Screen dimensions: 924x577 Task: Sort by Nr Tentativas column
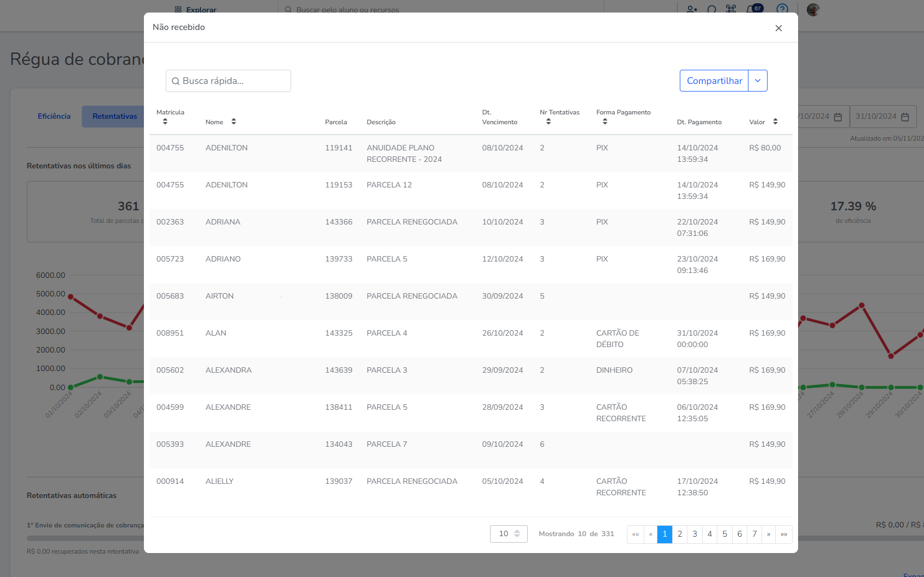548,122
